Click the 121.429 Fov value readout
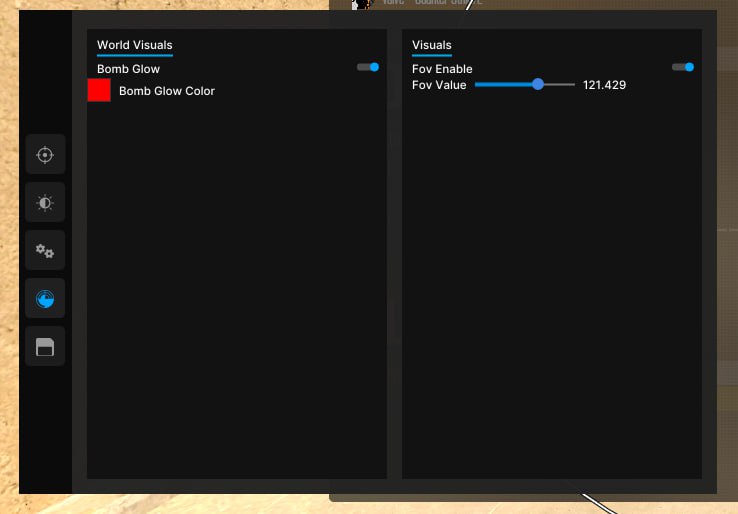The image size is (738, 514). (604, 85)
